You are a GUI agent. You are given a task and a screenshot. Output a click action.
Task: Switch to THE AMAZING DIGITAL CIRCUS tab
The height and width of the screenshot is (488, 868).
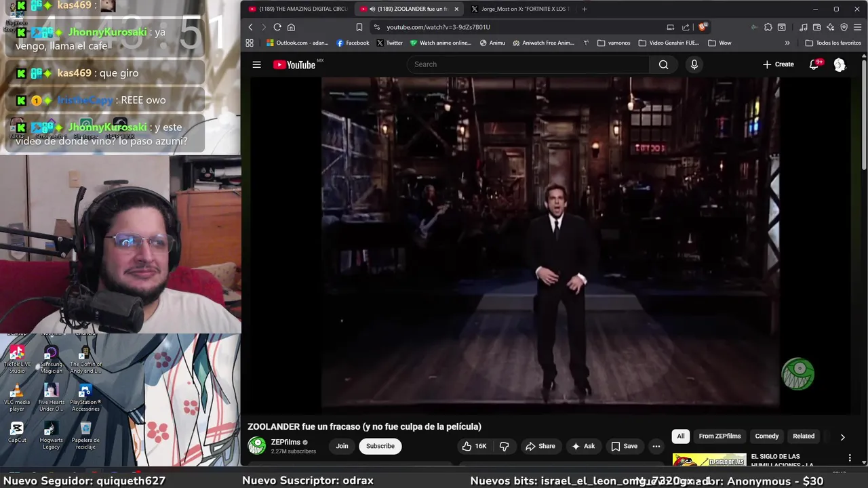coord(298,9)
